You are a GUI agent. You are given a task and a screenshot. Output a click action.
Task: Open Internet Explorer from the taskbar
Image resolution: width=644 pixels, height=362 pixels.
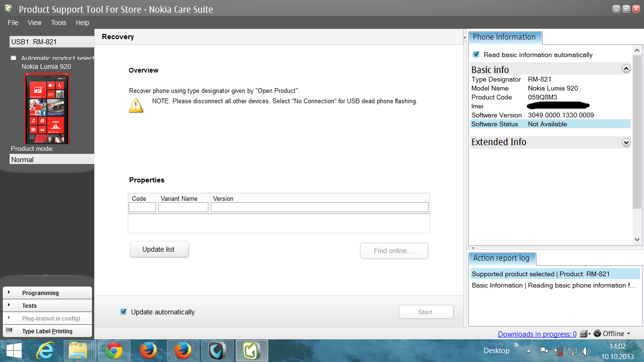[x=45, y=351]
